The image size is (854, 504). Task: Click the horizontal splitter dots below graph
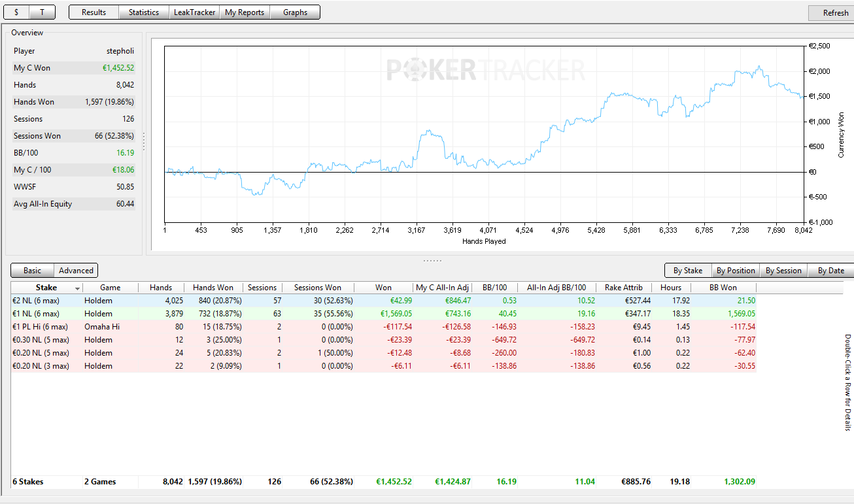pyautogui.click(x=432, y=260)
